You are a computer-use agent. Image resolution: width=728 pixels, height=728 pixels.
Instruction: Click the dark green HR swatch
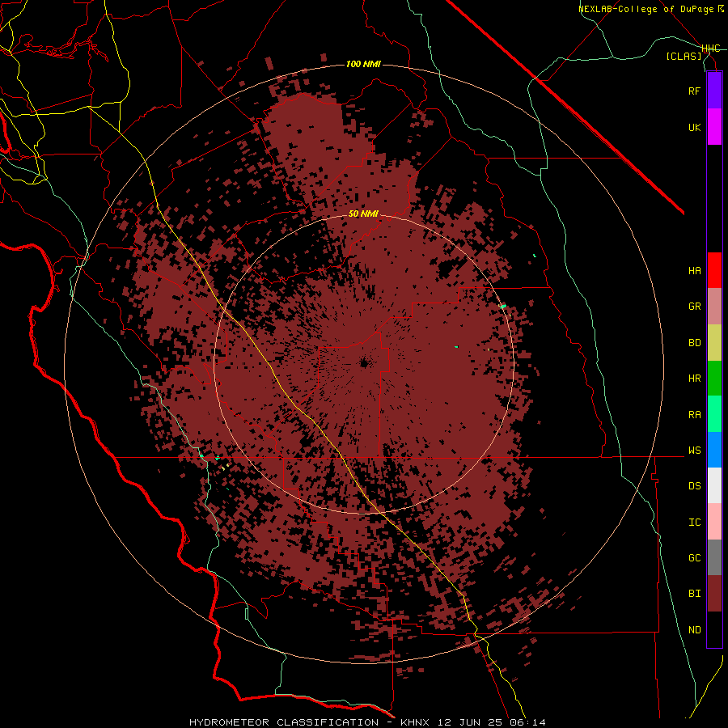(714, 379)
